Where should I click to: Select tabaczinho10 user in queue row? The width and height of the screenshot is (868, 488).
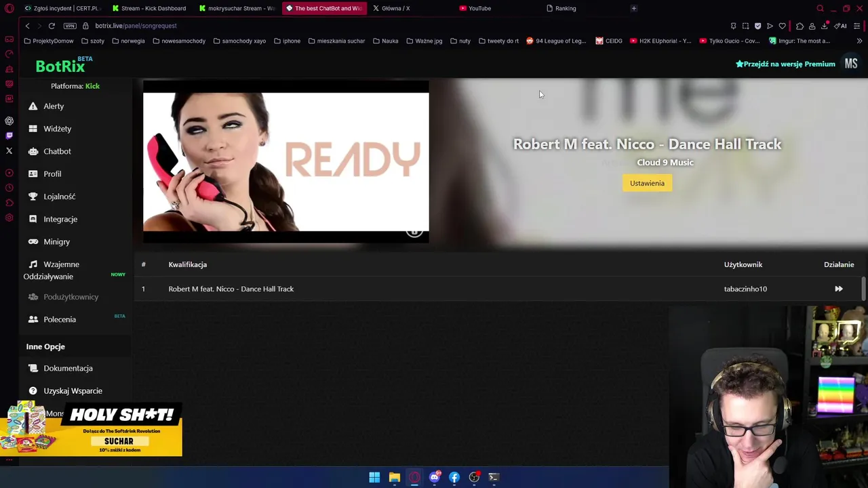pos(745,289)
